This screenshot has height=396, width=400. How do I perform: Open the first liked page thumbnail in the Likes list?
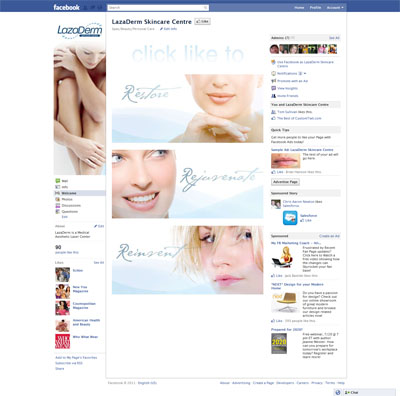point(62,275)
